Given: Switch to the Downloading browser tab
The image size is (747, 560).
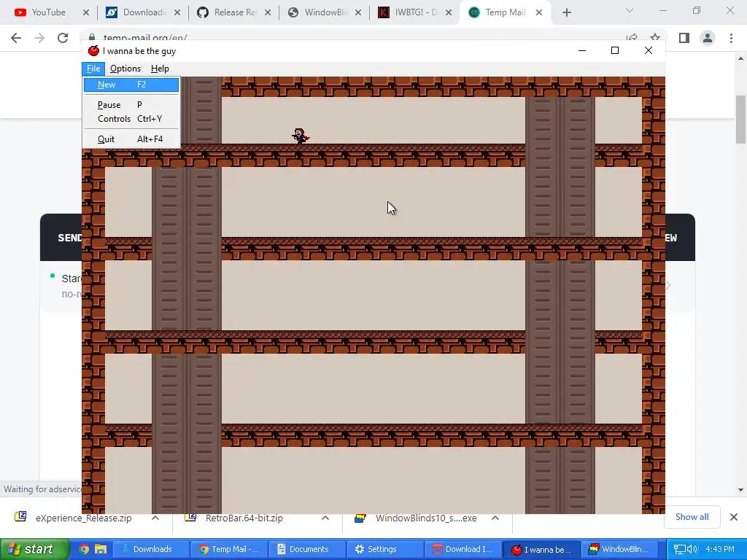Looking at the screenshot, I should point(143,12).
